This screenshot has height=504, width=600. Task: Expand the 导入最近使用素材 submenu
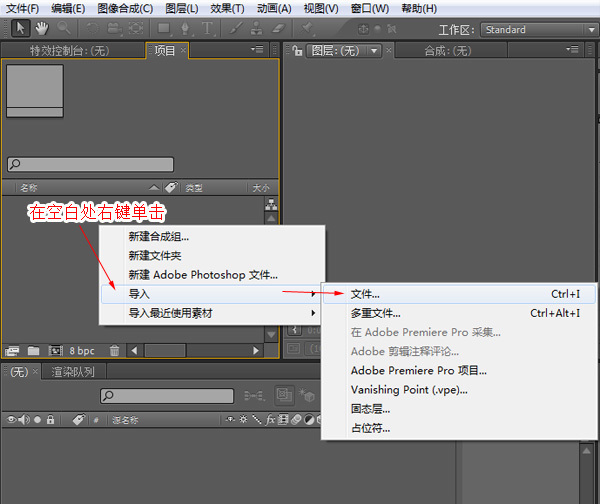[212, 313]
